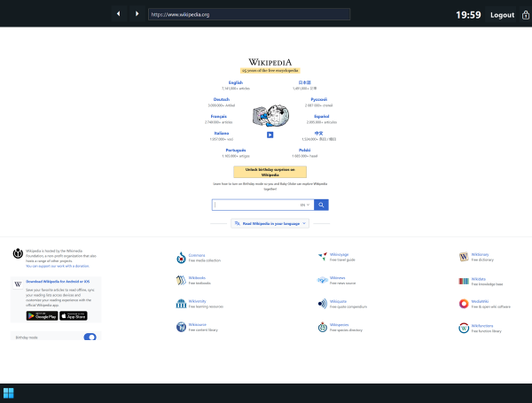
Task: Open the EN search language dropdown
Action: click(x=305, y=205)
